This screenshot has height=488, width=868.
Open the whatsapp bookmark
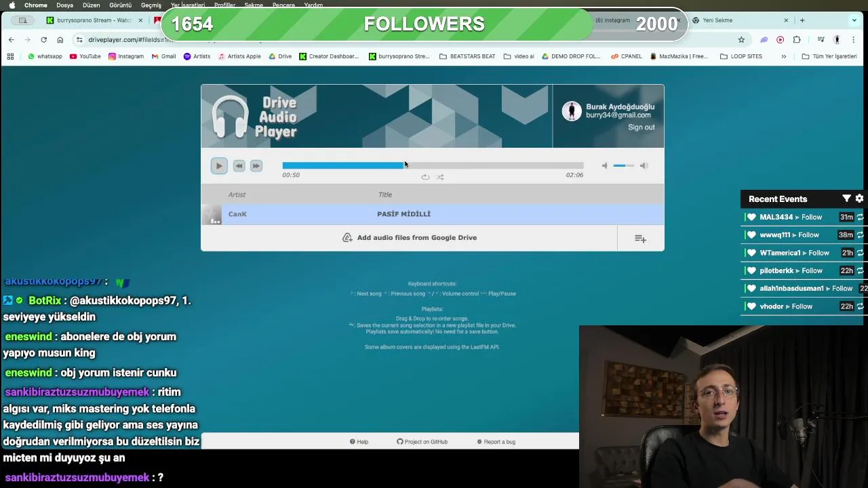click(45, 56)
